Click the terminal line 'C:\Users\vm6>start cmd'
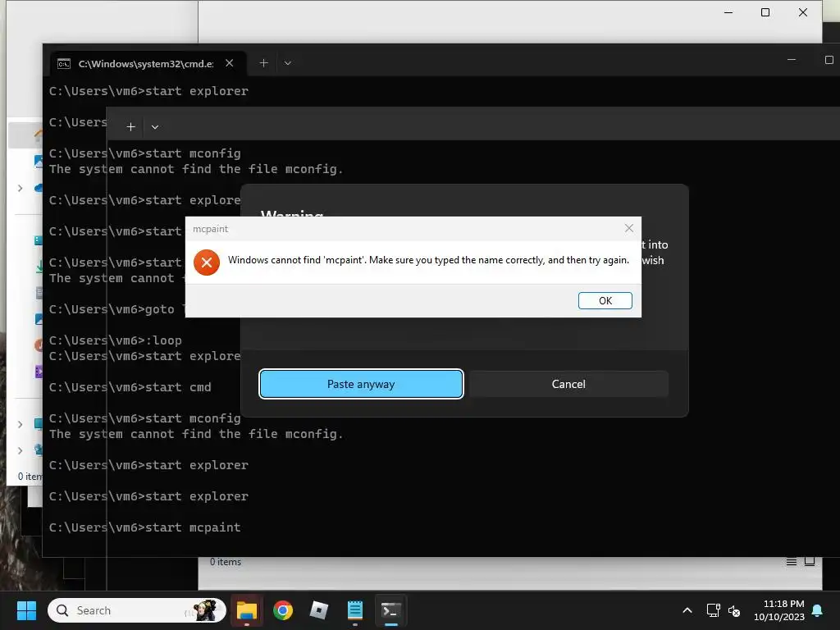 point(130,387)
